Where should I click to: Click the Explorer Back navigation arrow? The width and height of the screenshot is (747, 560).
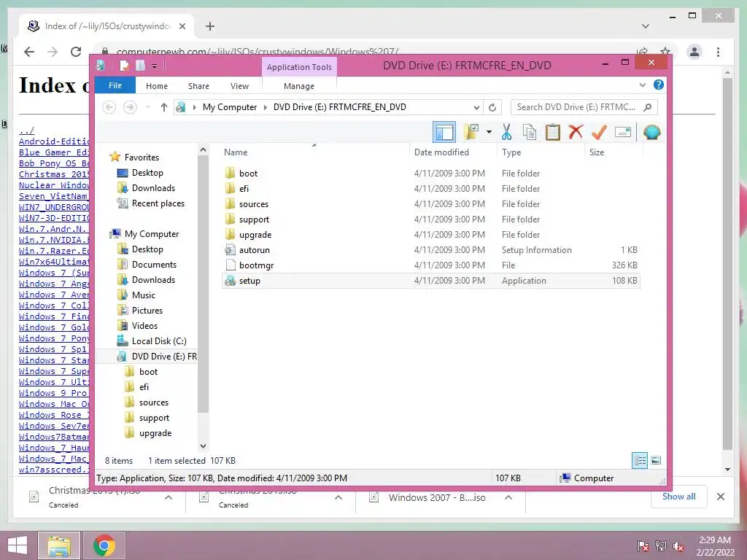109,108
